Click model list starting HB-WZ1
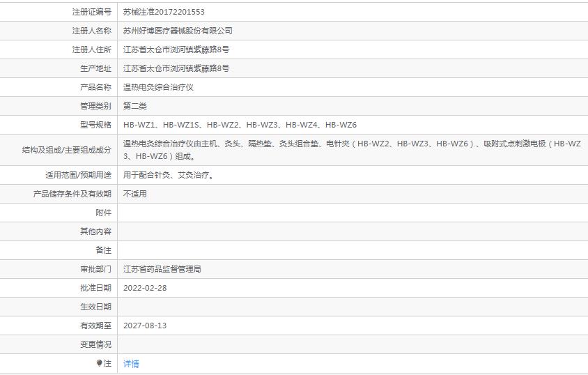The width and height of the screenshot is (588, 375). 240,125
